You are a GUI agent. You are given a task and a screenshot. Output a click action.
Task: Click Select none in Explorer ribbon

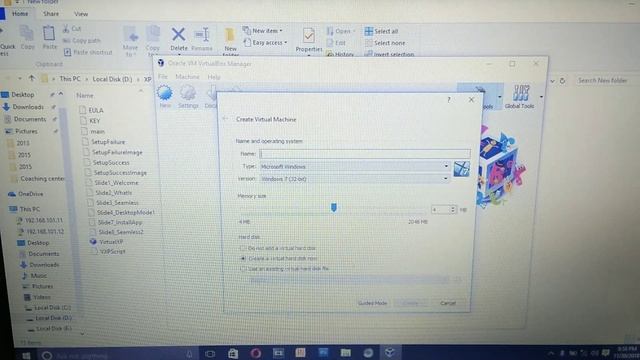[385, 43]
